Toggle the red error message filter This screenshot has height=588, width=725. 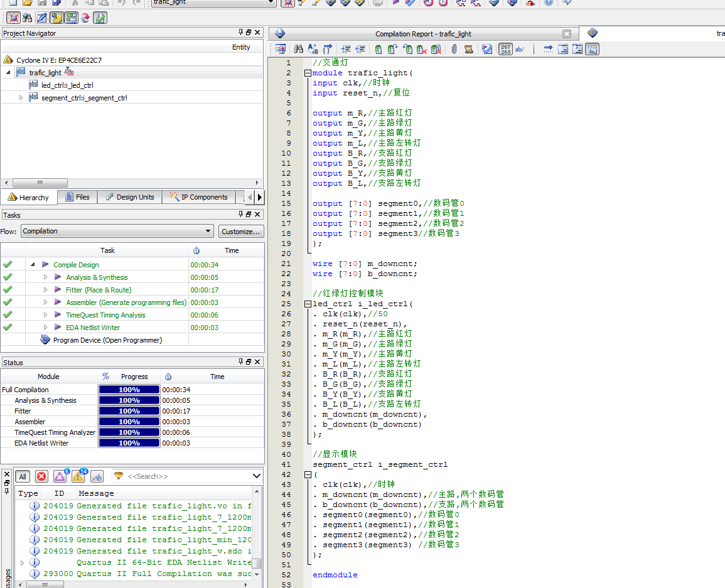point(41,476)
